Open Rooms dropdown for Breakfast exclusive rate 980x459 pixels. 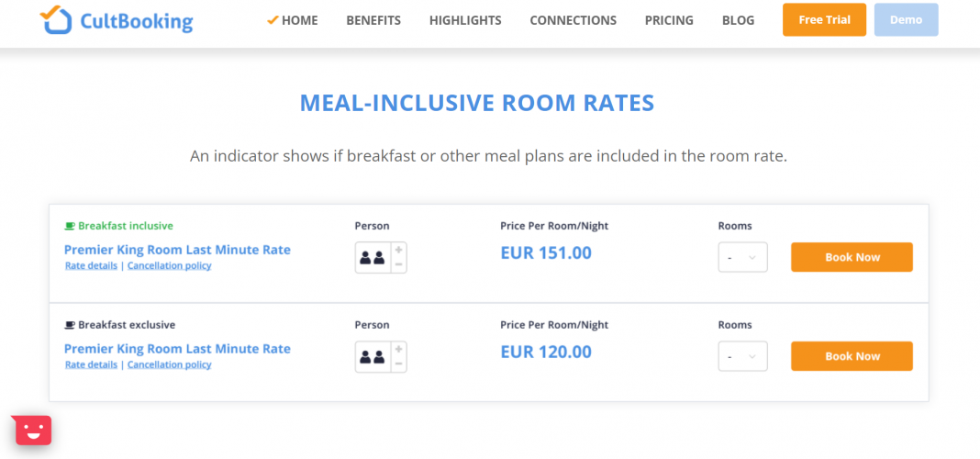click(741, 357)
